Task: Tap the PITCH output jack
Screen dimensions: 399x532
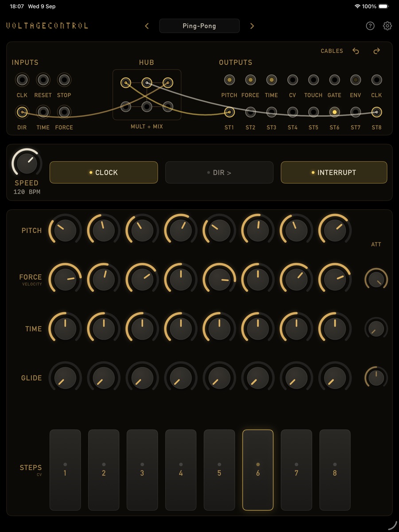Action: [x=229, y=80]
